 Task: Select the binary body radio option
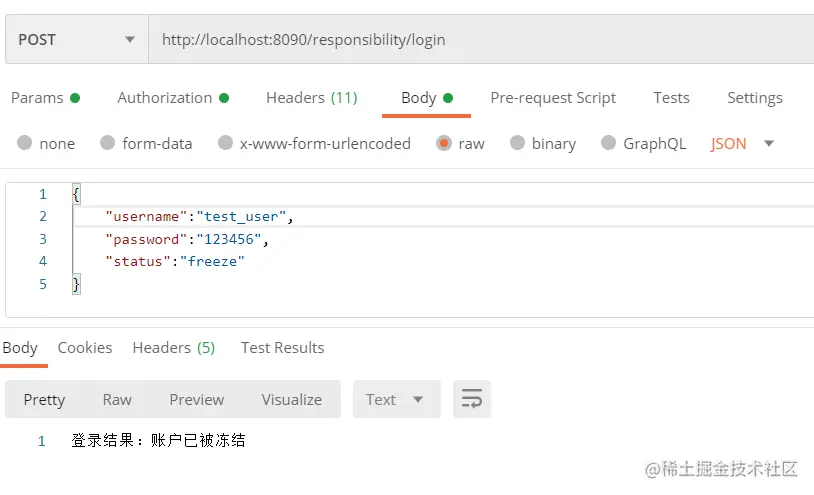point(517,143)
